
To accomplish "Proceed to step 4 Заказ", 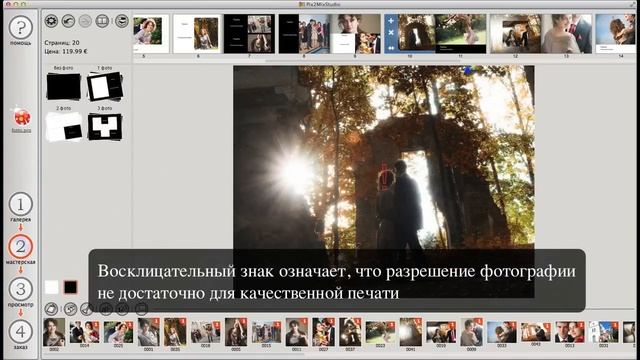I will tap(20, 331).
